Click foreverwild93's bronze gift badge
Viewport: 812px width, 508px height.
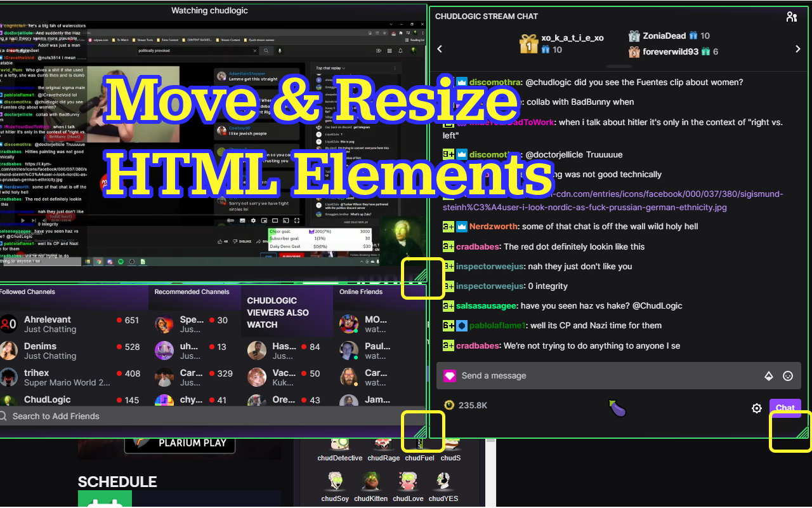(x=634, y=51)
